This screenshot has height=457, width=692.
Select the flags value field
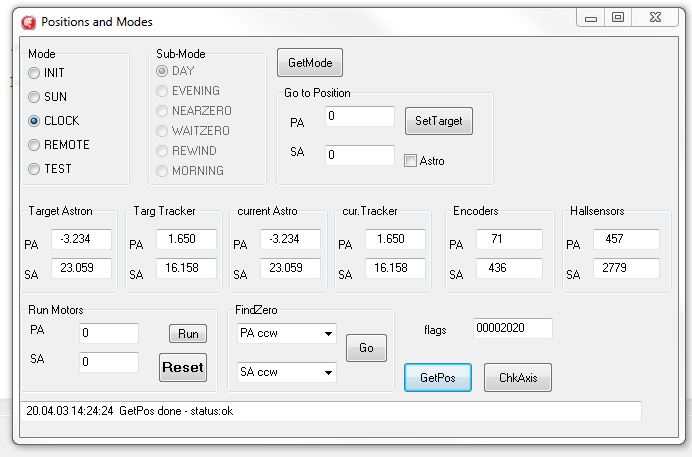click(x=512, y=328)
